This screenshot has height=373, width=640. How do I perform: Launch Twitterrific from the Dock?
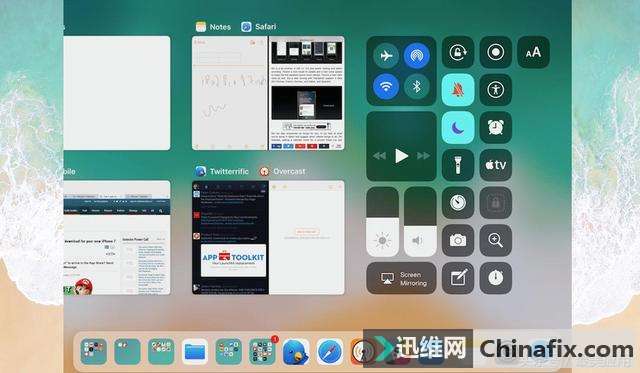296,351
